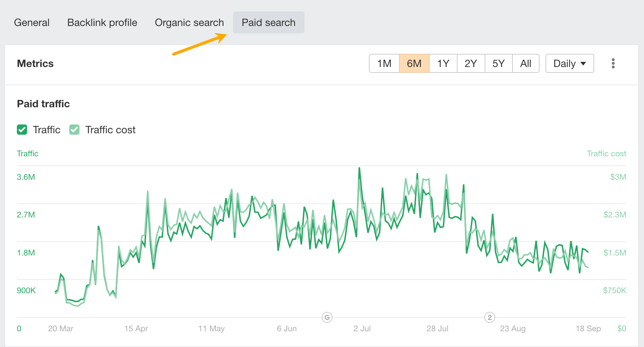Open the three-dot more options menu
The width and height of the screenshot is (644, 347).
[x=613, y=63]
